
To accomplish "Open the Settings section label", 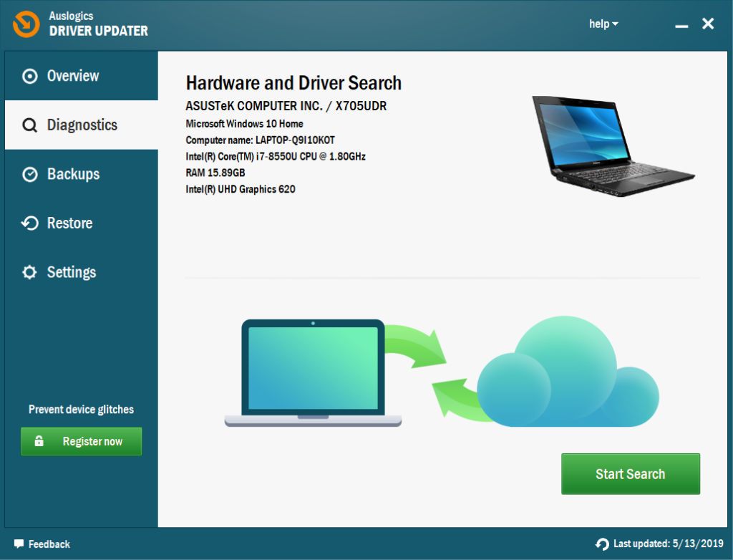I will point(72,273).
